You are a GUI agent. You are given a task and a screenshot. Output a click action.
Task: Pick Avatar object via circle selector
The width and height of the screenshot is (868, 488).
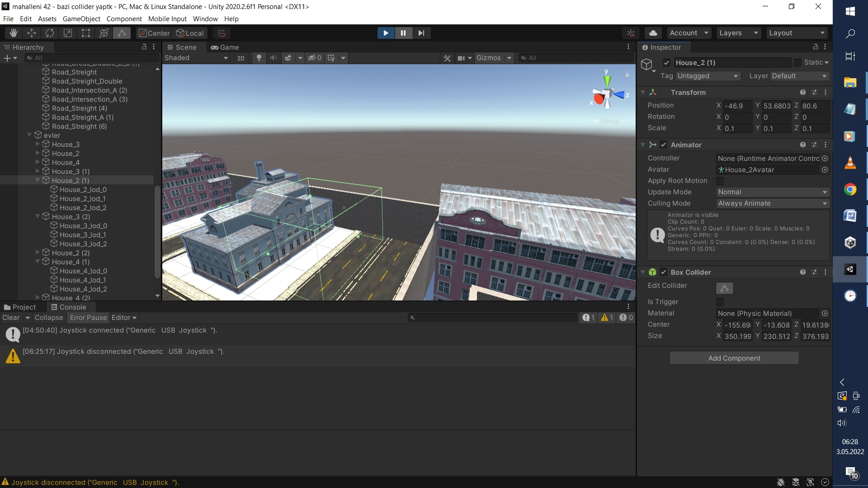(x=825, y=169)
